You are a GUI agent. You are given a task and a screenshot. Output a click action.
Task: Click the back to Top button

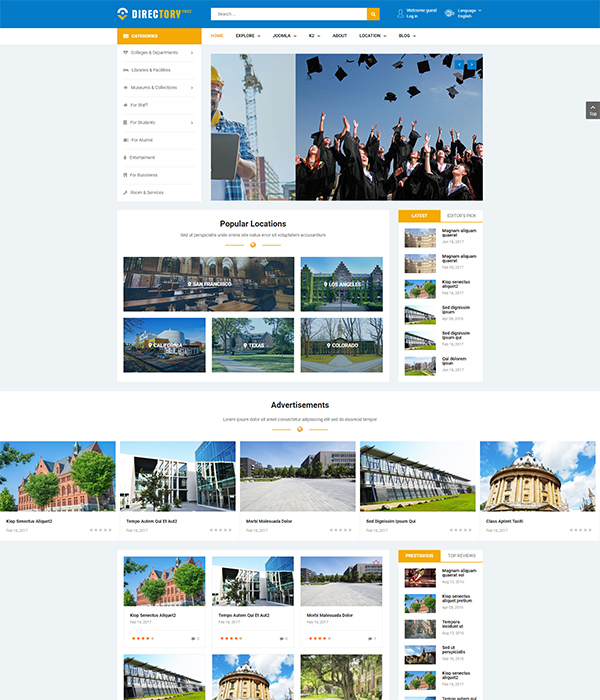click(592, 110)
